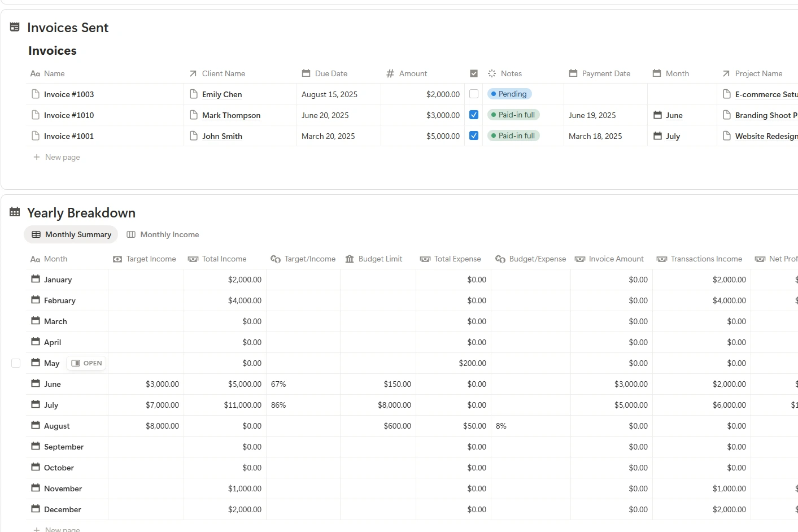
Task: Open Paid-in full status for Invoice #1010
Action: [x=513, y=115]
